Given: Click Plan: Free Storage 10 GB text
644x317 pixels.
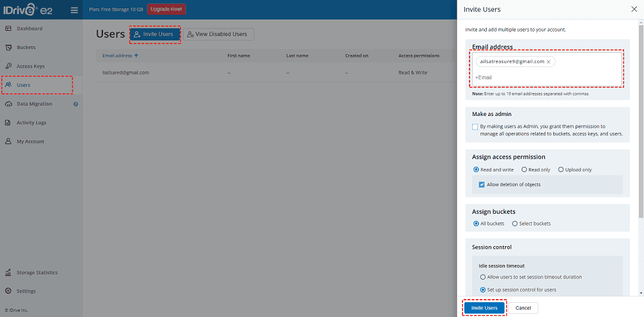Looking at the screenshot, I should 116,9.
